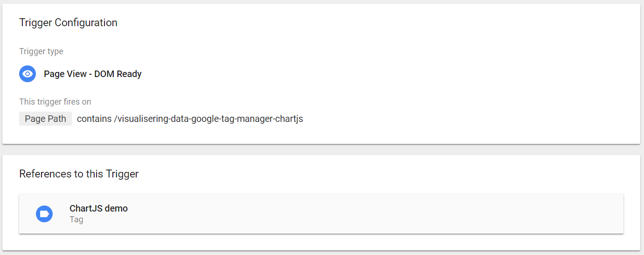Image resolution: width=644 pixels, height=255 pixels.
Task: Click empty right side of ChartJS demo row
Action: (x=420, y=214)
